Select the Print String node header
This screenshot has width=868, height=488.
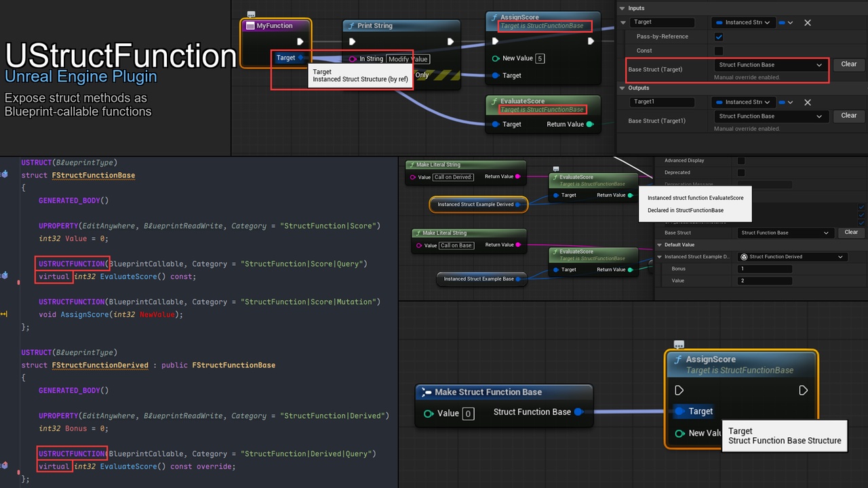pos(401,26)
